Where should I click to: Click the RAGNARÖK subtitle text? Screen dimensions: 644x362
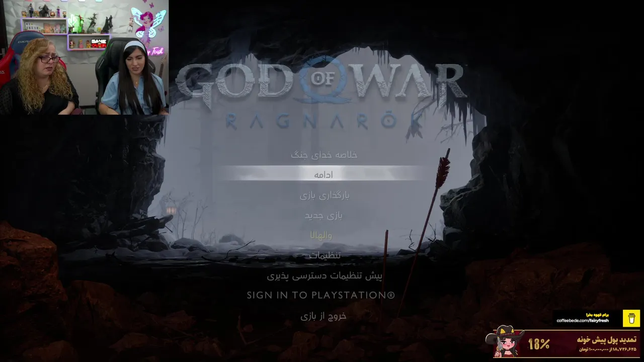(325, 121)
